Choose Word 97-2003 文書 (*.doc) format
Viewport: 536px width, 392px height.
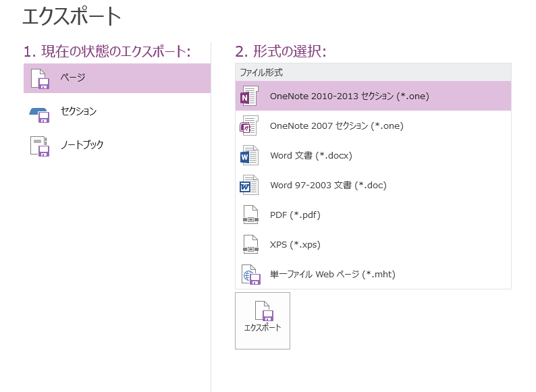(373, 186)
